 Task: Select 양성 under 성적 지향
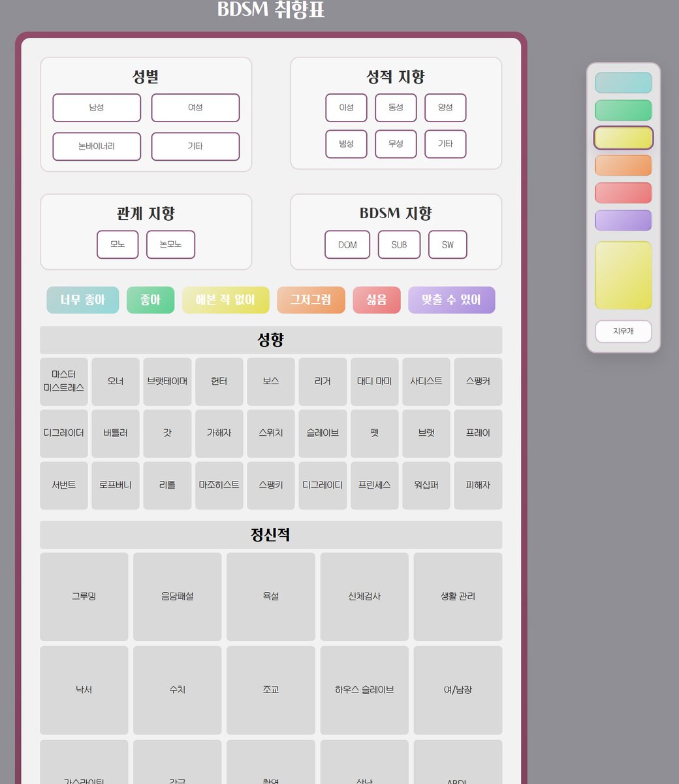pyautogui.click(x=445, y=108)
